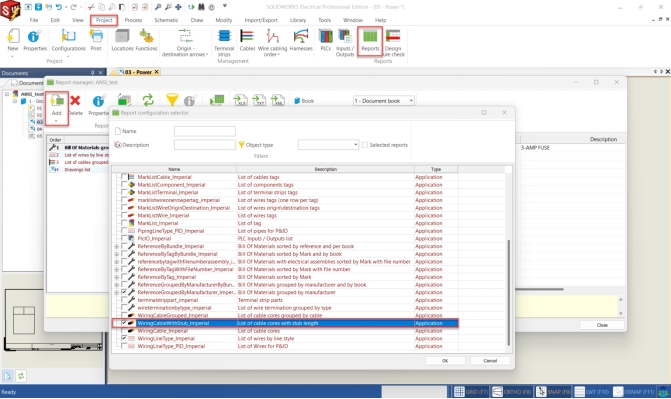Collapse the ANSI_test project tree node
The width and height of the screenshot is (671, 399).
tap(7, 94)
